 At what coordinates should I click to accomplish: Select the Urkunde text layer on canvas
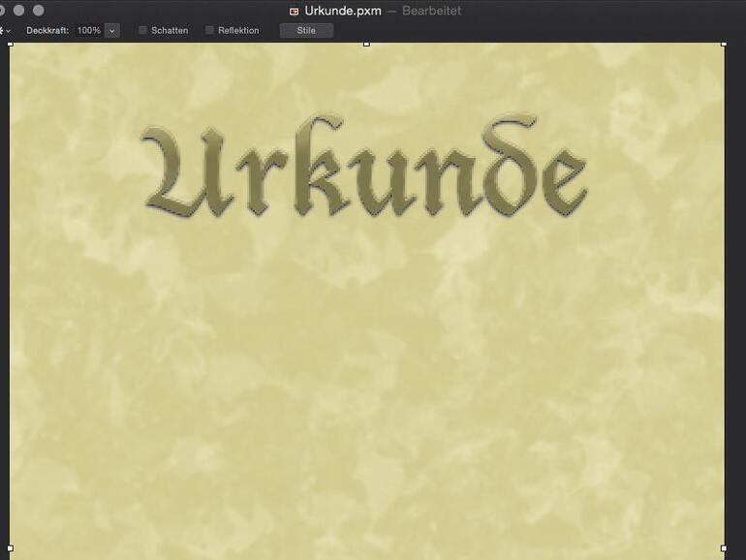[364, 166]
